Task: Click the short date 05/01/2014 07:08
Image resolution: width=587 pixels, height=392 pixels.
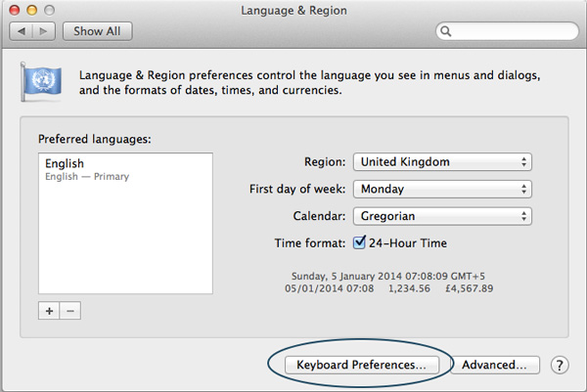Action: pos(329,288)
